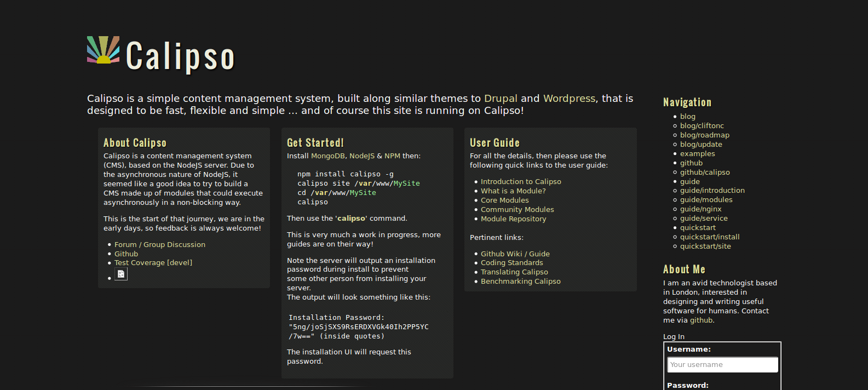Open Benchmarking Calipso link
Viewport: 868px width, 390px height.
point(521,282)
